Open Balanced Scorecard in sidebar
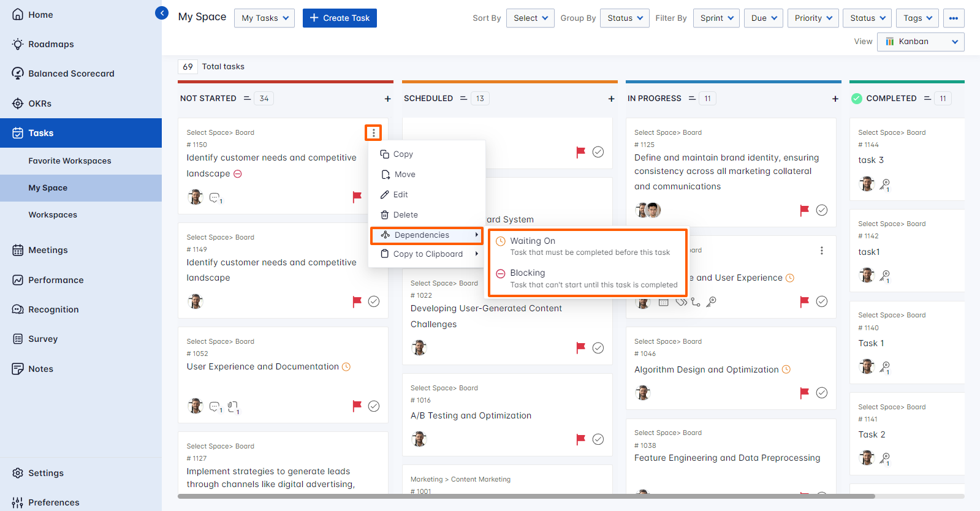This screenshot has height=511, width=980. click(71, 74)
